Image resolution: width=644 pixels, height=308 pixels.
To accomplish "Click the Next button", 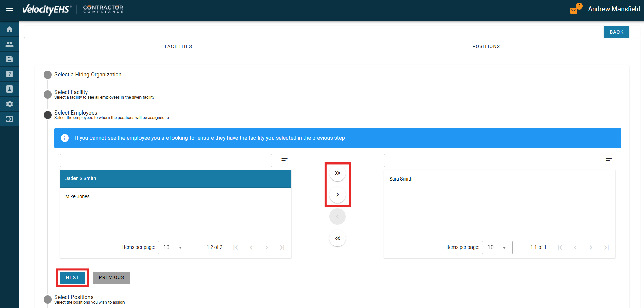I will pos(72,277).
